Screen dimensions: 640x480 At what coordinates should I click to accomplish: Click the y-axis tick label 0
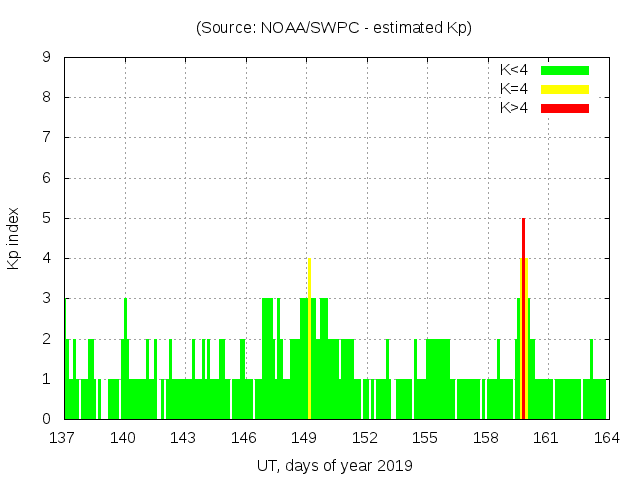coord(46,419)
